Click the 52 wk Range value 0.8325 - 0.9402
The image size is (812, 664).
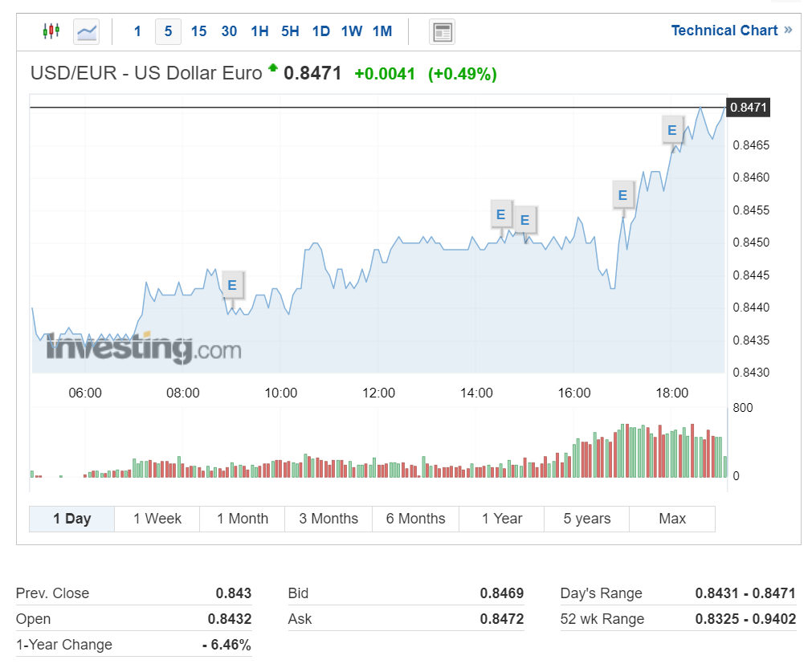coord(745,619)
